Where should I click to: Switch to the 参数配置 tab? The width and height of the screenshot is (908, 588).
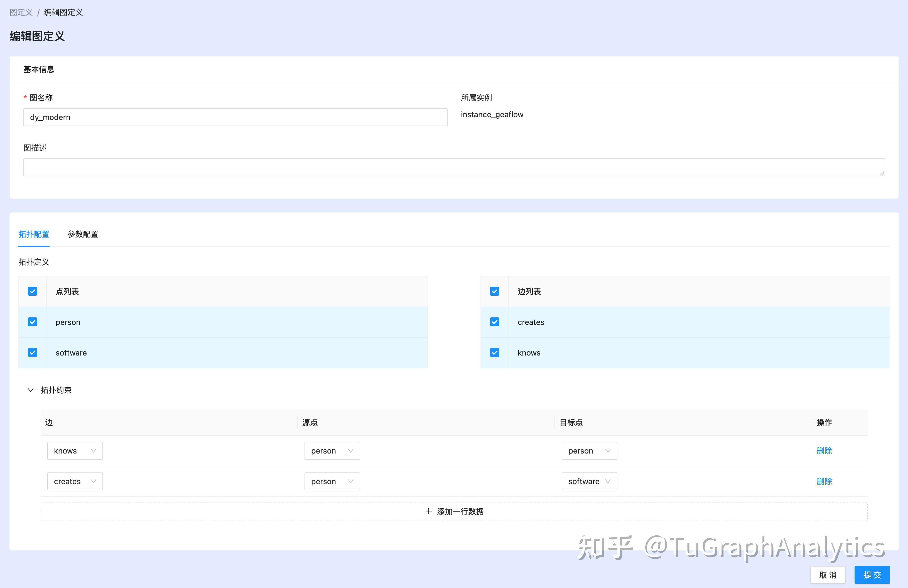pos(83,234)
